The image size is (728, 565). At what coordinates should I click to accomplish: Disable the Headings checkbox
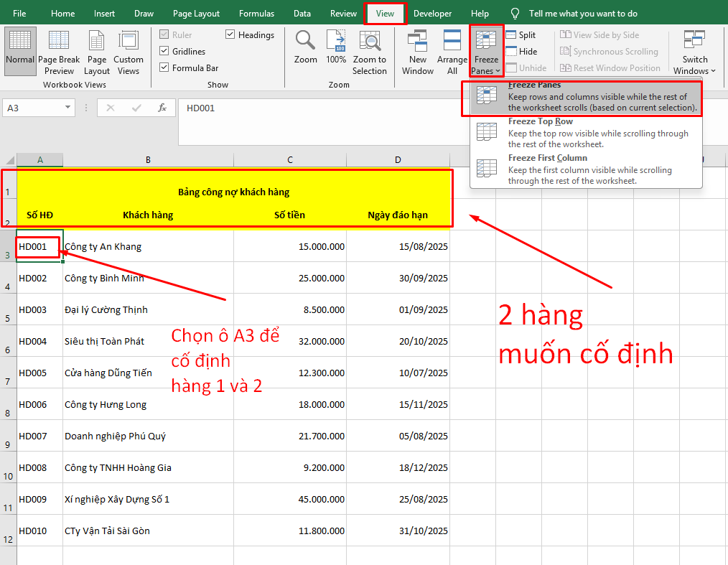230,34
